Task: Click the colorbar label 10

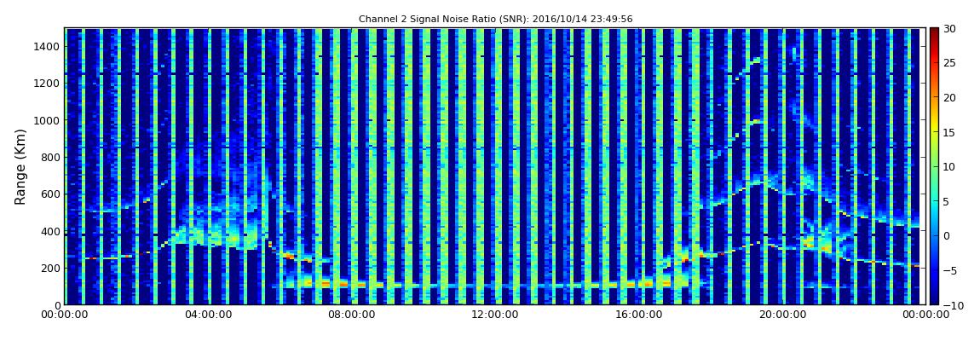Action: click(950, 167)
